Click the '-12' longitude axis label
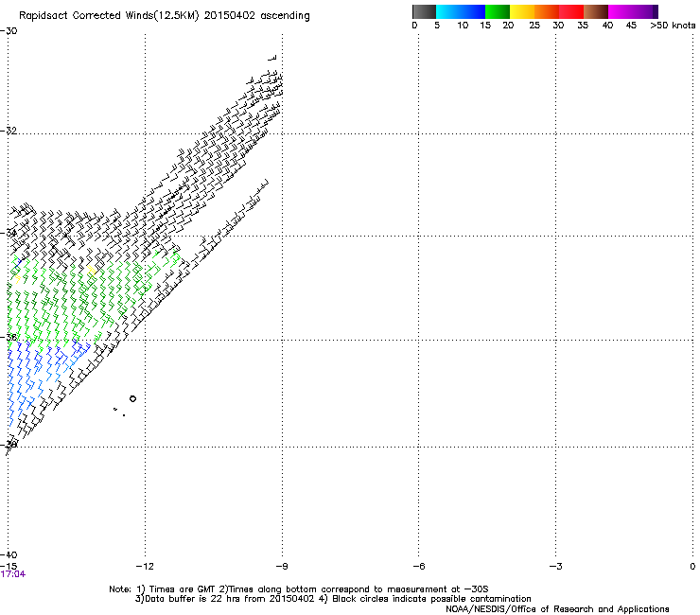Image resolution: width=700 pixels, height=615 pixels. [x=145, y=567]
